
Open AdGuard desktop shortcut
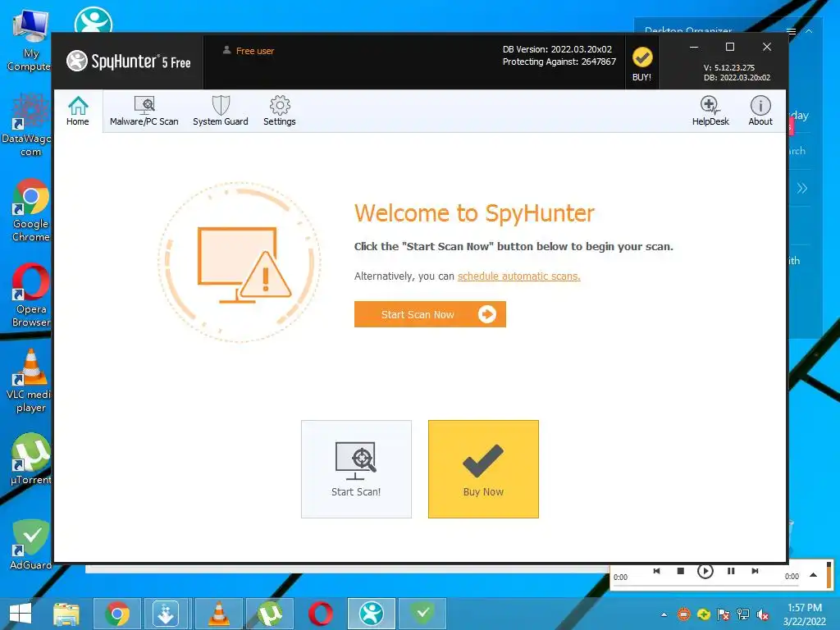[x=31, y=545]
